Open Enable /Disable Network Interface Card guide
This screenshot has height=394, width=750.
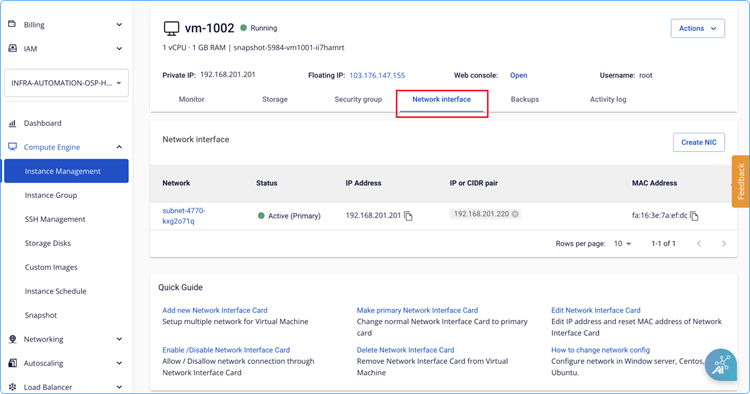click(226, 350)
